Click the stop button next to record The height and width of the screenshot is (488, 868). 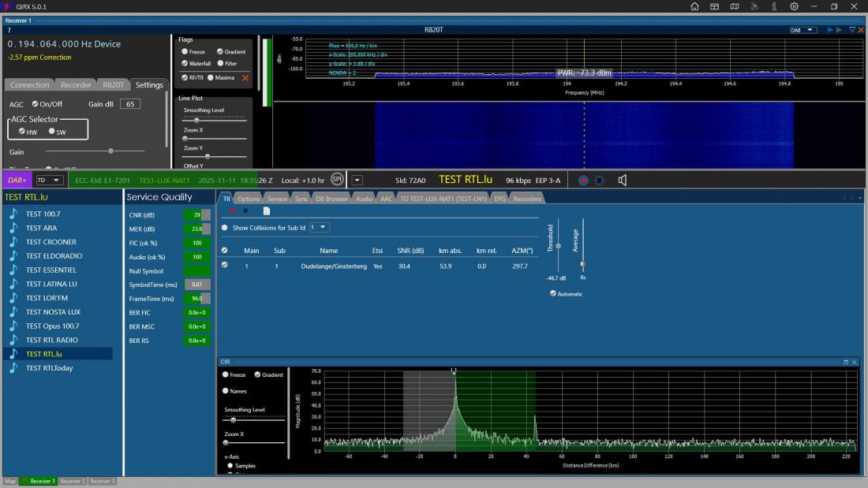[599, 181]
